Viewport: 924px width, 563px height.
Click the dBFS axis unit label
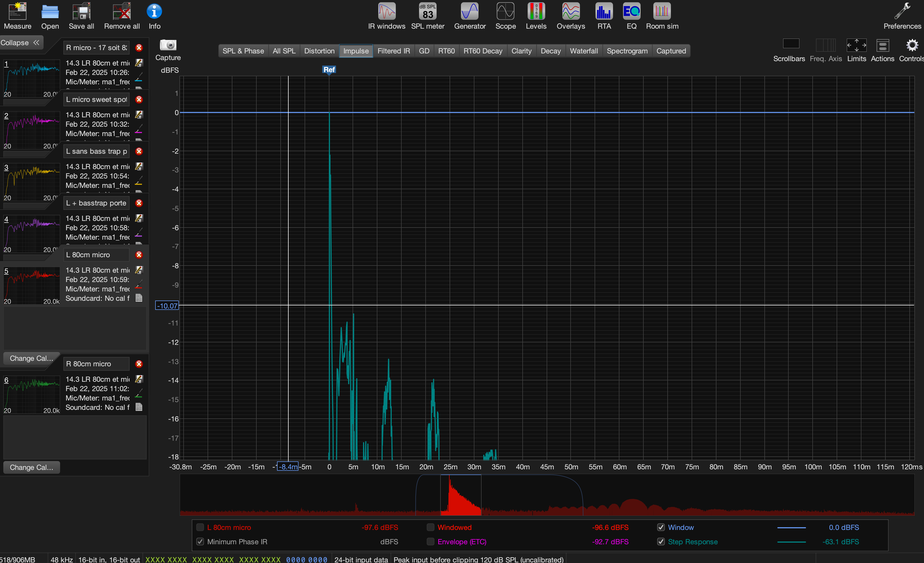170,70
